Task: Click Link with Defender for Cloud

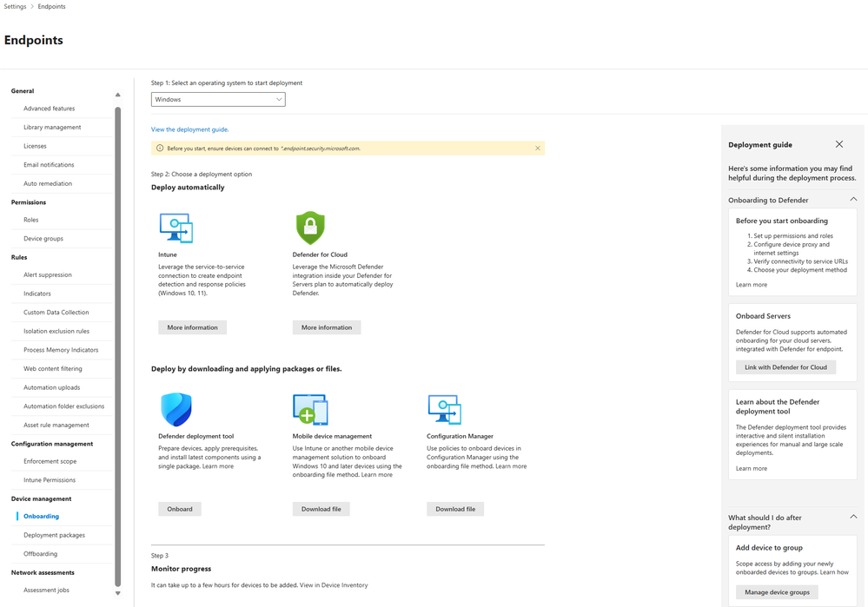Action: pyautogui.click(x=785, y=366)
